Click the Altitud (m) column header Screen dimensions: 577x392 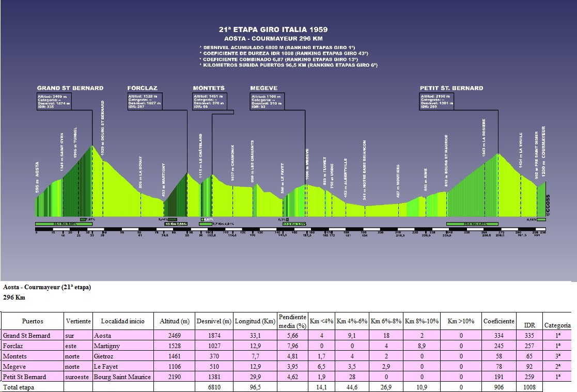coord(176,321)
